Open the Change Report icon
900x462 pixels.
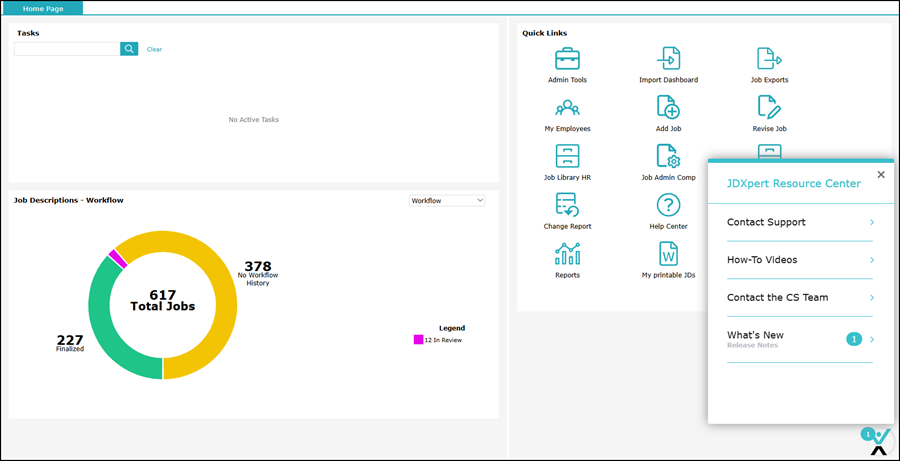click(567, 205)
